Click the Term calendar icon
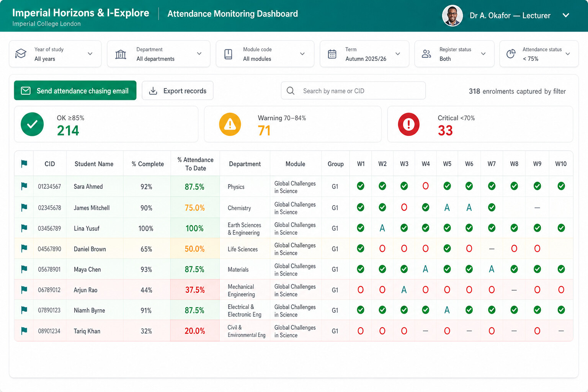Viewport: 588px width, 392px height. coord(332,54)
